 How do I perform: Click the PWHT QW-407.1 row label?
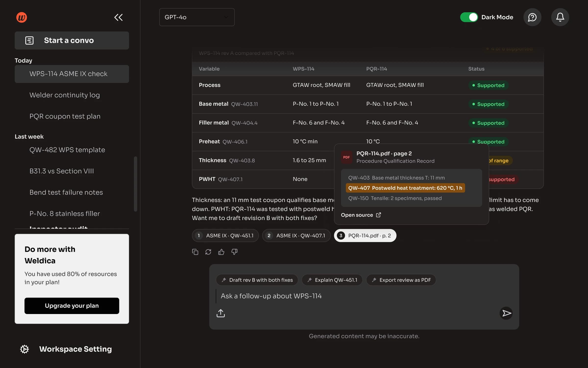[221, 179]
